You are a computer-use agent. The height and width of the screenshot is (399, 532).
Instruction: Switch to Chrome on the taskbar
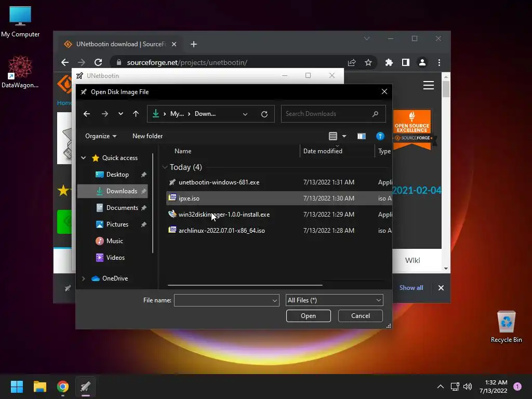pos(63,387)
